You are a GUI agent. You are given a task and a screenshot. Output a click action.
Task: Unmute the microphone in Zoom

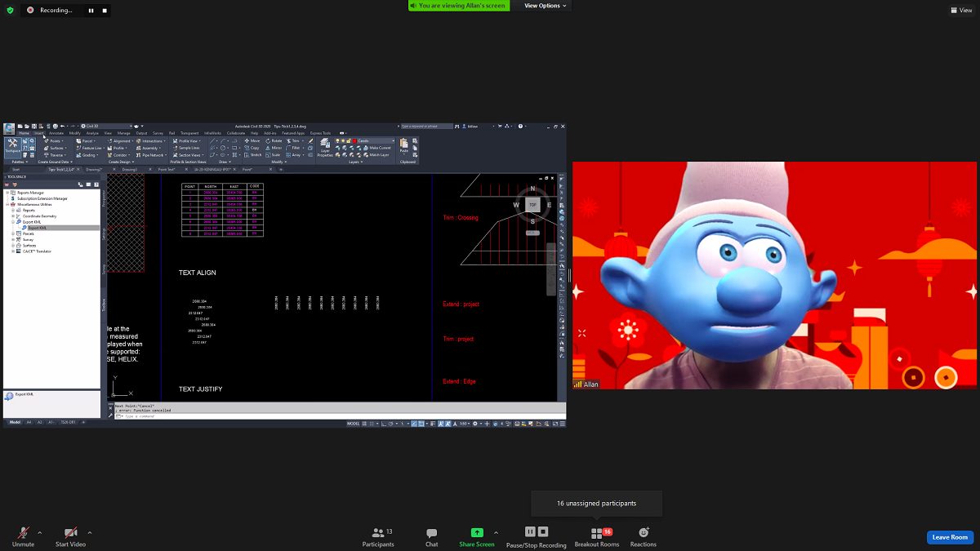[23, 536]
